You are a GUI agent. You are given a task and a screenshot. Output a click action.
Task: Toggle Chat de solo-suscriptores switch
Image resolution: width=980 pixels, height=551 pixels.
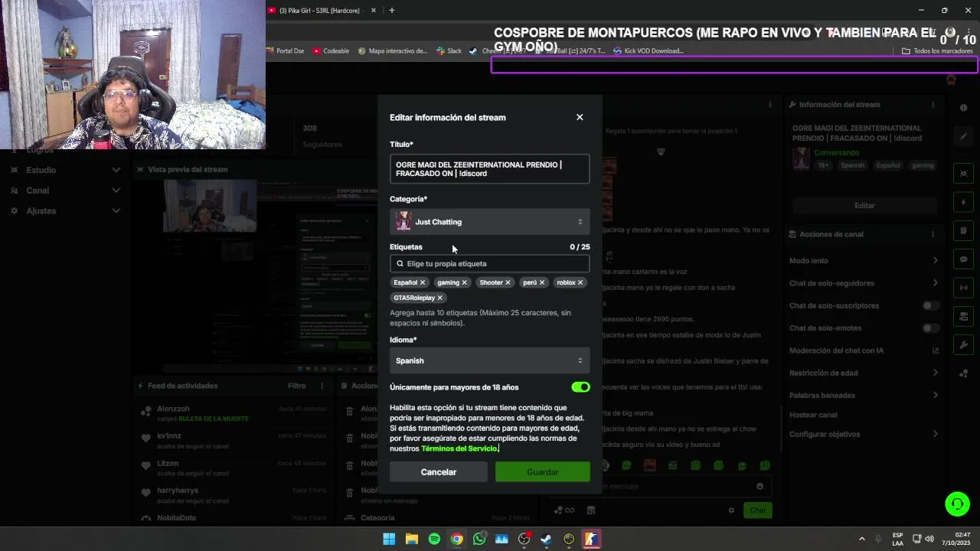pos(930,305)
